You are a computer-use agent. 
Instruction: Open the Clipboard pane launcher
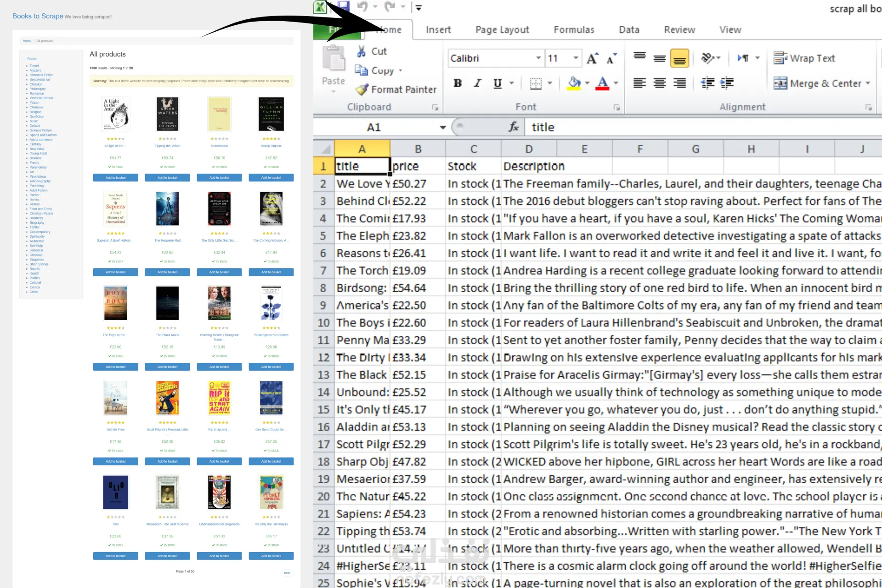[x=435, y=107]
